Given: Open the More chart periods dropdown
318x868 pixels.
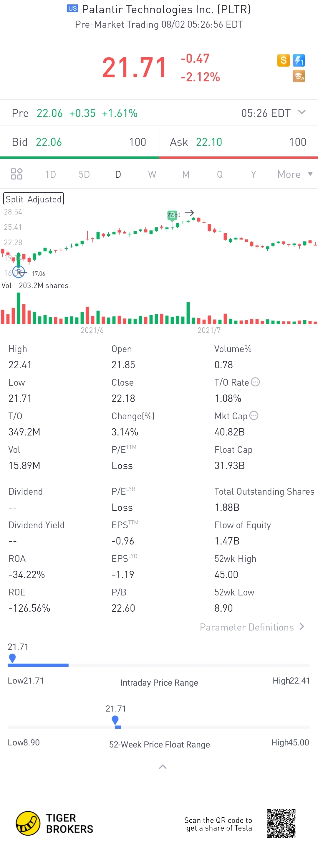Looking at the screenshot, I should pos(295,174).
